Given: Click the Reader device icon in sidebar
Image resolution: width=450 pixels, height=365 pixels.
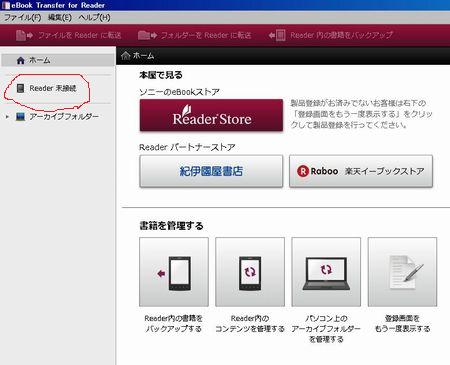Looking at the screenshot, I should 21,88.
